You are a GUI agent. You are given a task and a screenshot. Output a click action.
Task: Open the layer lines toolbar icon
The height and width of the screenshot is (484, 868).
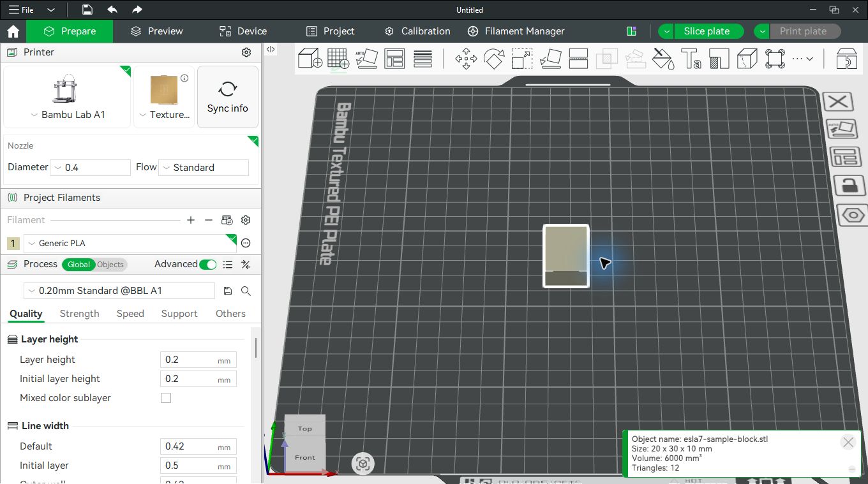click(x=423, y=59)
